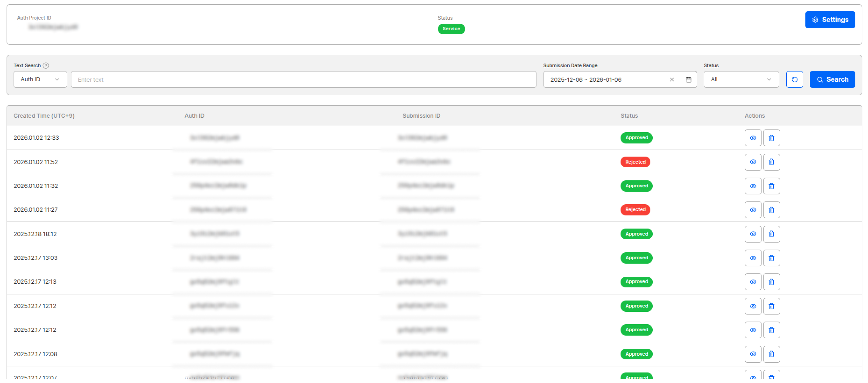View the 2025.12.17 12:12 submission
Viewport: 868px width, 383px height.
pos(753,306)
